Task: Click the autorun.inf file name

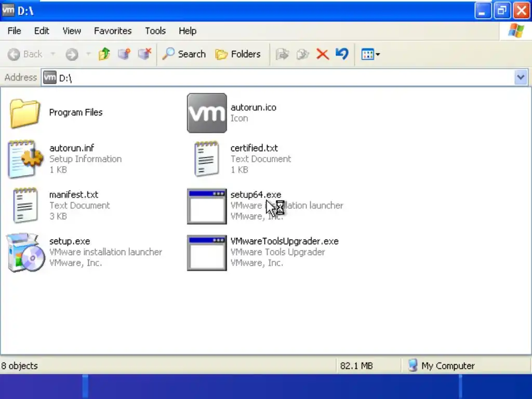Action: click(72, 148)
